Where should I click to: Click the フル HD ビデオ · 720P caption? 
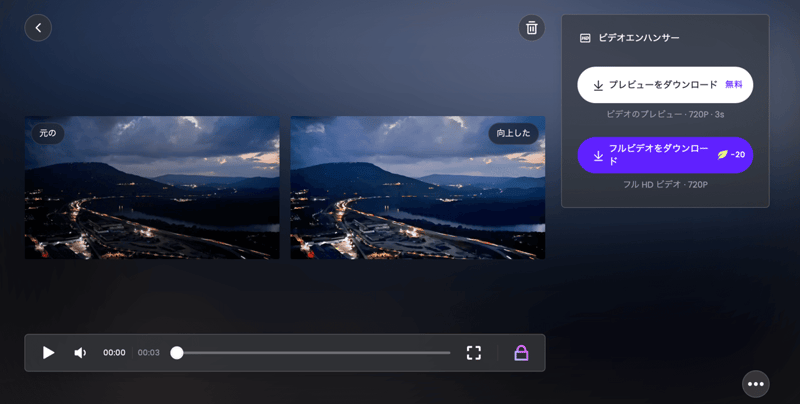[665, 185]
